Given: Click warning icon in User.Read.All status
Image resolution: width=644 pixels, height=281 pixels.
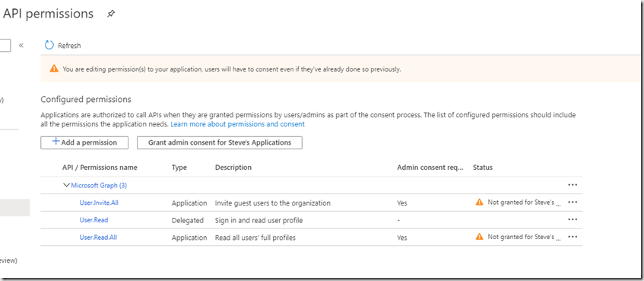Looking at the screenshot, I should [x=479, y=237].
